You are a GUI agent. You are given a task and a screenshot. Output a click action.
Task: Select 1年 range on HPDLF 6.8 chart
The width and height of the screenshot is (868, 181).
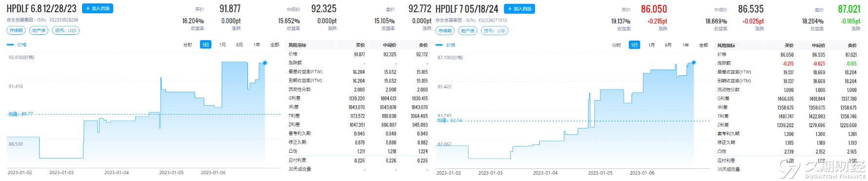257,45
